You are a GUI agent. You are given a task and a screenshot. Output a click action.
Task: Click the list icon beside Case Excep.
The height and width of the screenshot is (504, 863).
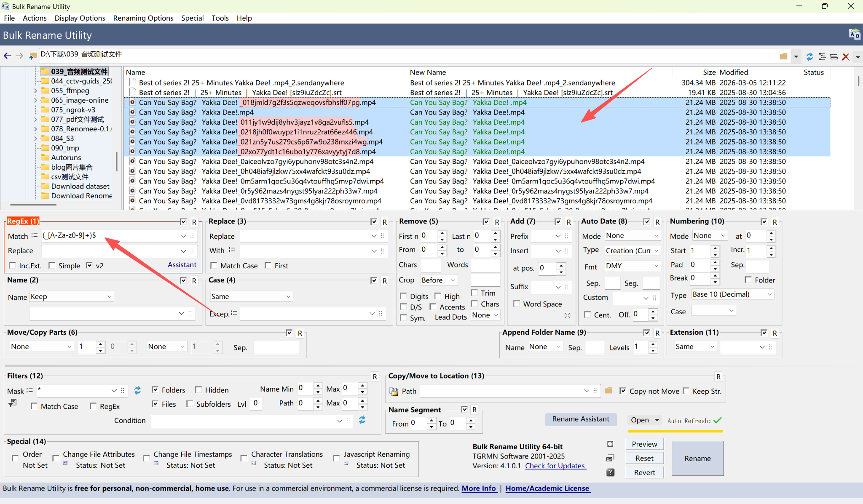point(234,313)
